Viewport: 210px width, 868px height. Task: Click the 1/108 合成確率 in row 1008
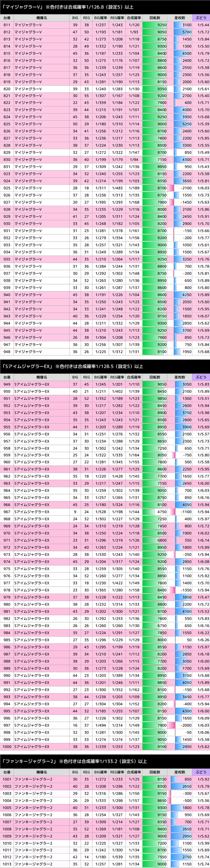[x=134, y=829]
